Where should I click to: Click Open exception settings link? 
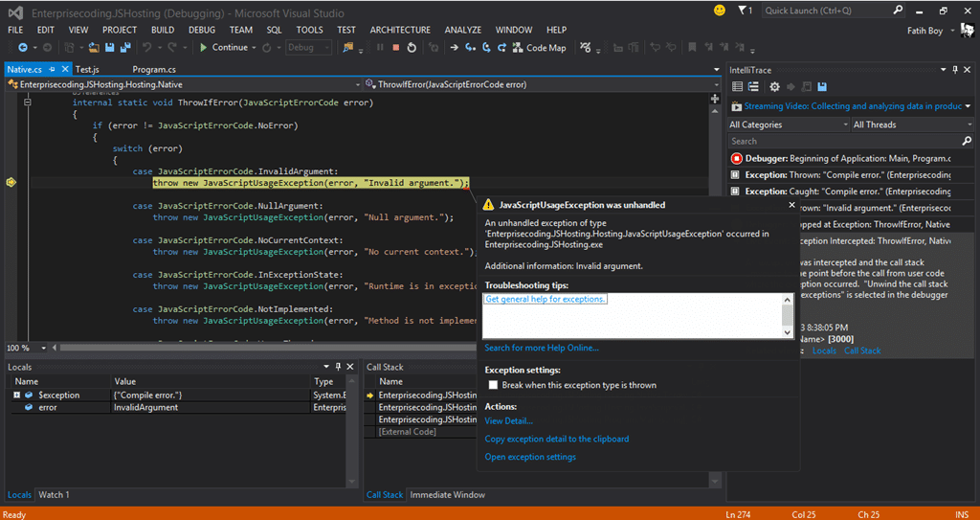(x=530, y=457)
